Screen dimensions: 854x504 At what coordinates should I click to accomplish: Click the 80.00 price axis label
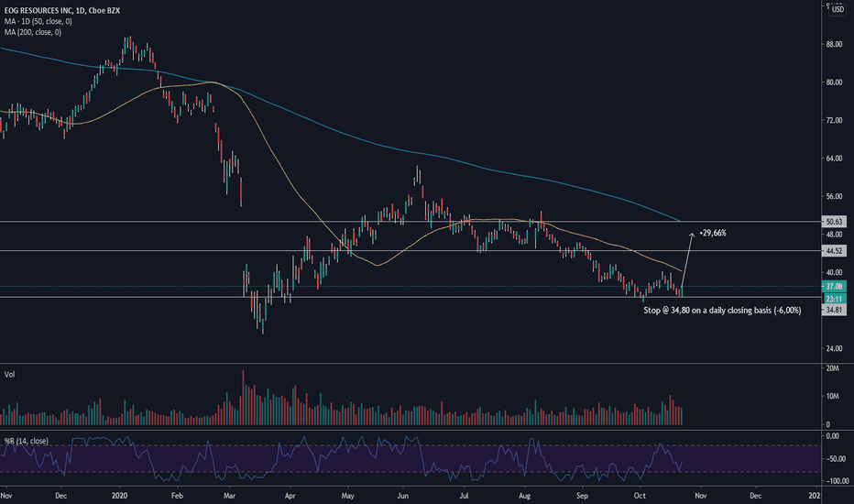(834, 82)
